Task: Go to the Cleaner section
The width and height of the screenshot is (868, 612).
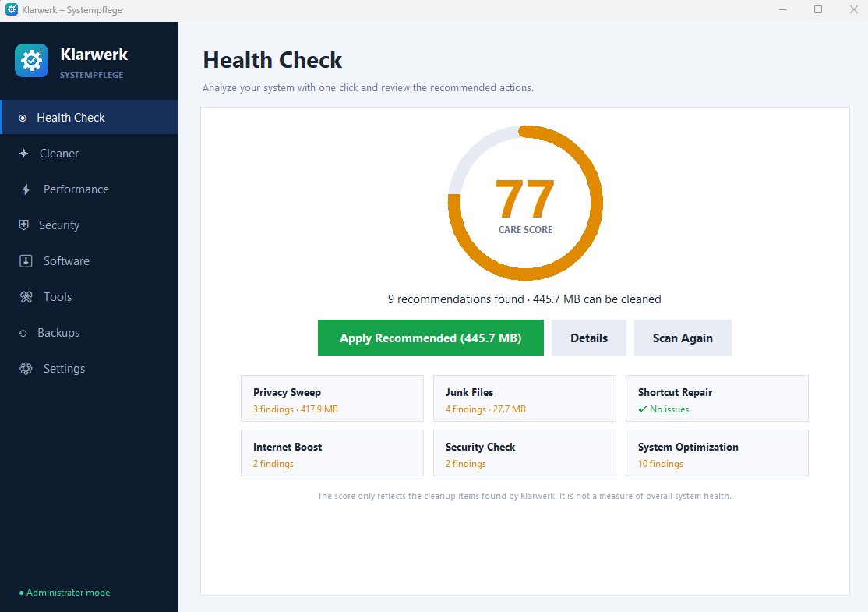Action: pos(89,154)
